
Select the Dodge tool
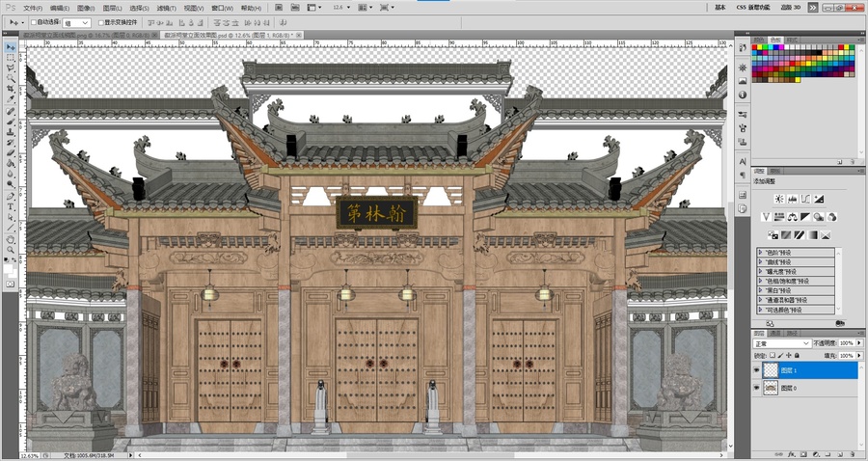(11, 184)
